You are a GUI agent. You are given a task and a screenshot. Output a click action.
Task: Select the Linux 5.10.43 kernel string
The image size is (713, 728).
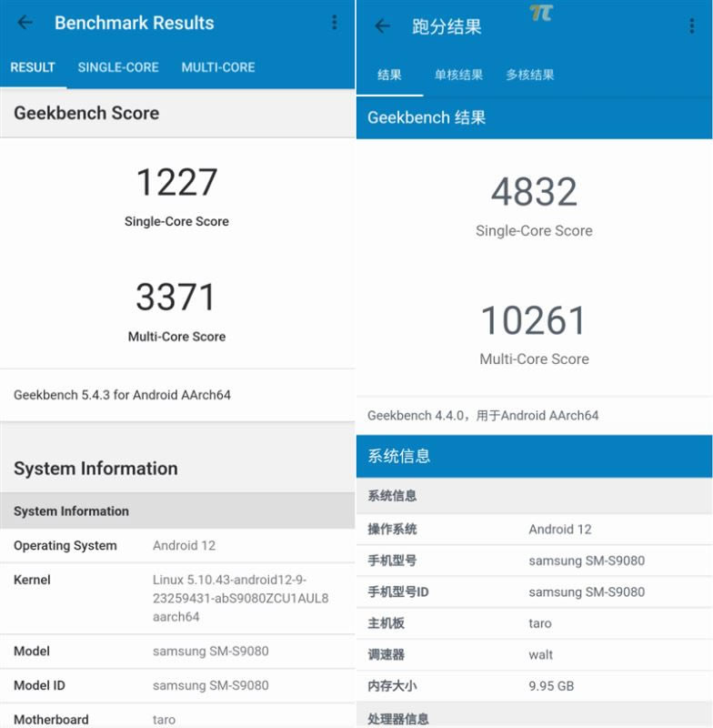pyautogui.click(x=240, y=599)
